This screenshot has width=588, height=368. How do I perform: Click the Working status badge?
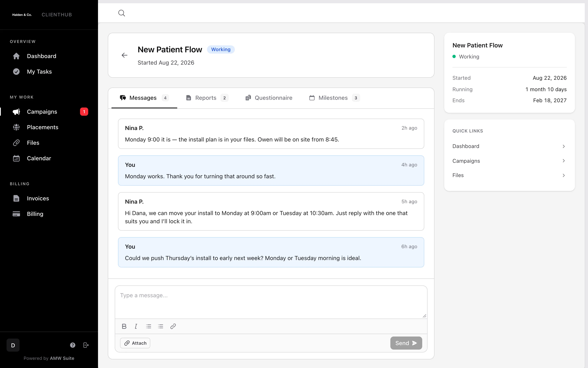tap(221, 49)
